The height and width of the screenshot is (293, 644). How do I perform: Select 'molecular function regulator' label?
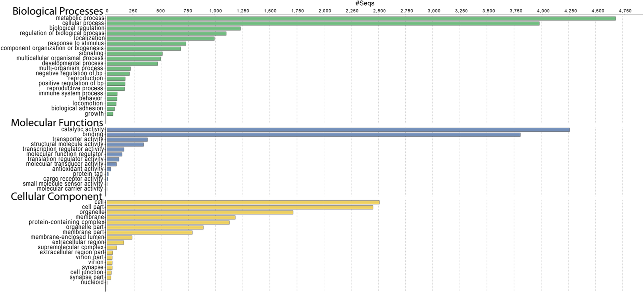pos(65,154)
